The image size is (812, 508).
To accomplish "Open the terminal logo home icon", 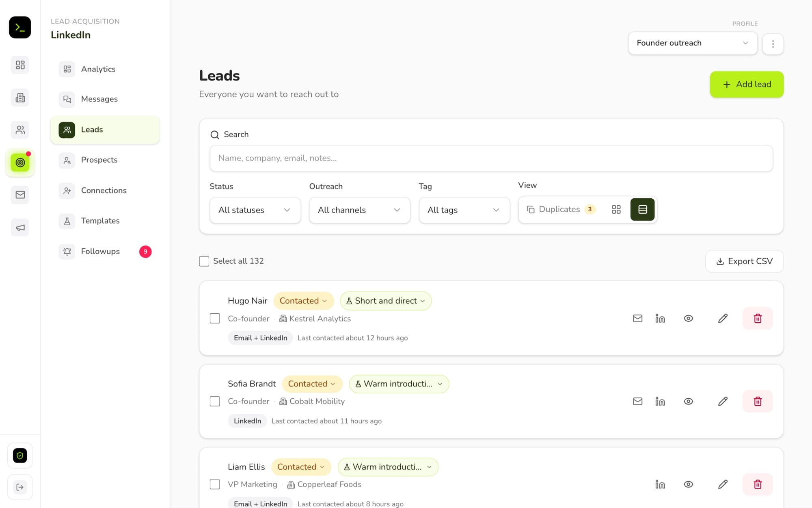I will (x=20, y=27).
